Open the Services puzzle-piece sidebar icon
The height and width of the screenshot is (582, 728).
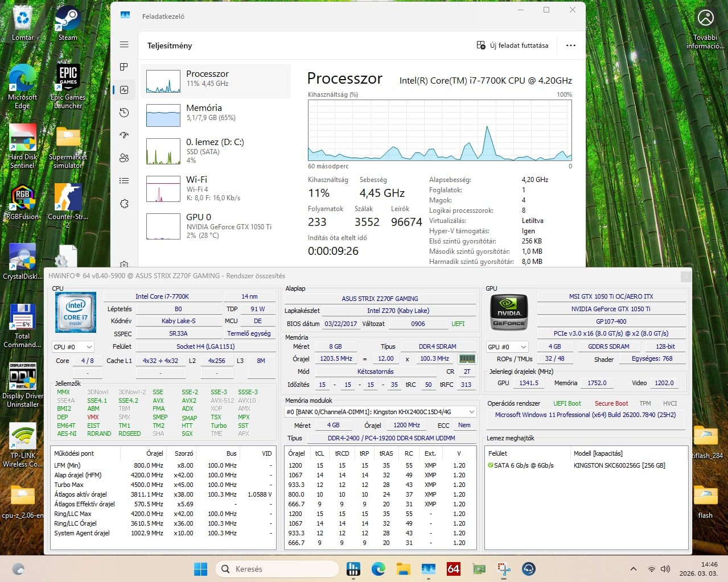coord(124,204)
